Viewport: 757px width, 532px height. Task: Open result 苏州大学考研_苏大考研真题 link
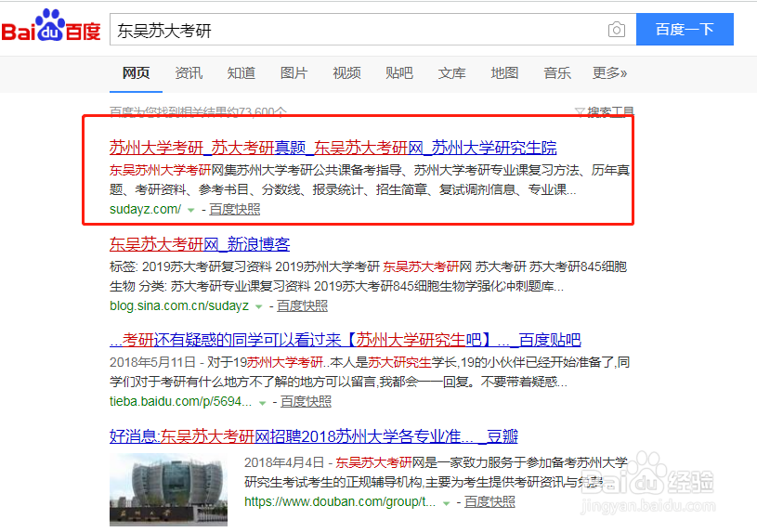tap(333, 148)
